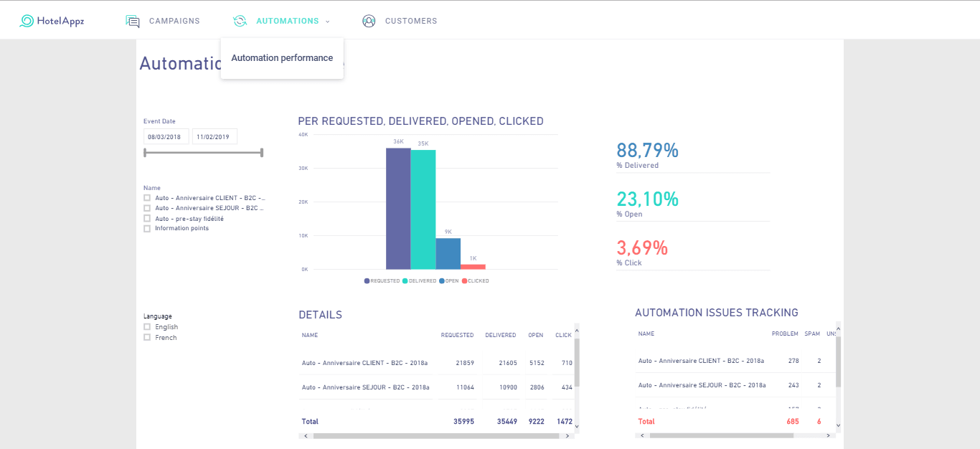Check the Auto - pre-stay fidélité checkbox

pyautogui.click(x=147, y=219)
